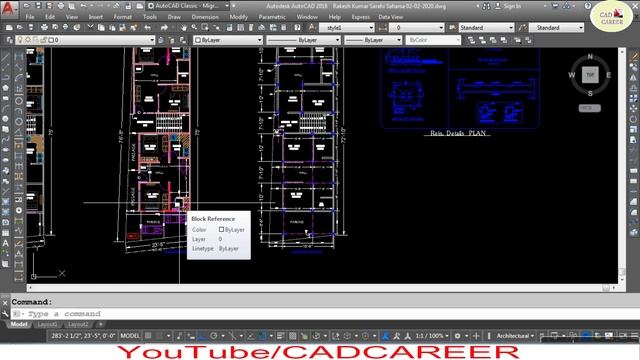Click the Sign In user icon
The width and height of the screenshot is (640, 360).
click(x=498, y=6)
